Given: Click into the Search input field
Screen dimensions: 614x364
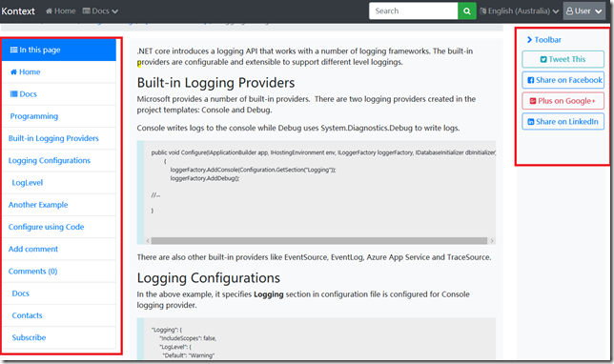Looking at the screenshot, I should [x=413, y=11].
